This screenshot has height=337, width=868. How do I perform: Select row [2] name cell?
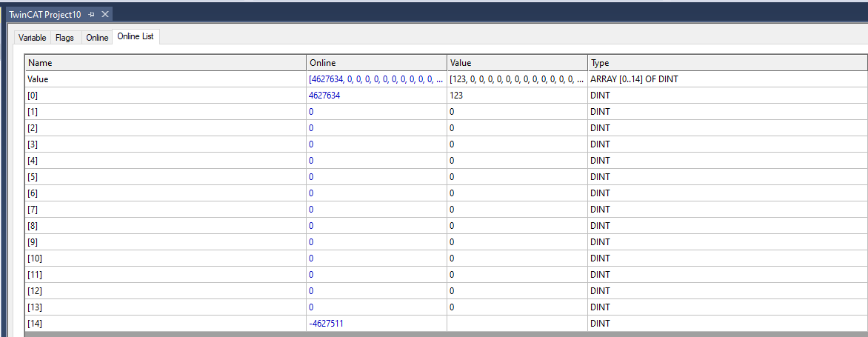click(x=165, y=128)
